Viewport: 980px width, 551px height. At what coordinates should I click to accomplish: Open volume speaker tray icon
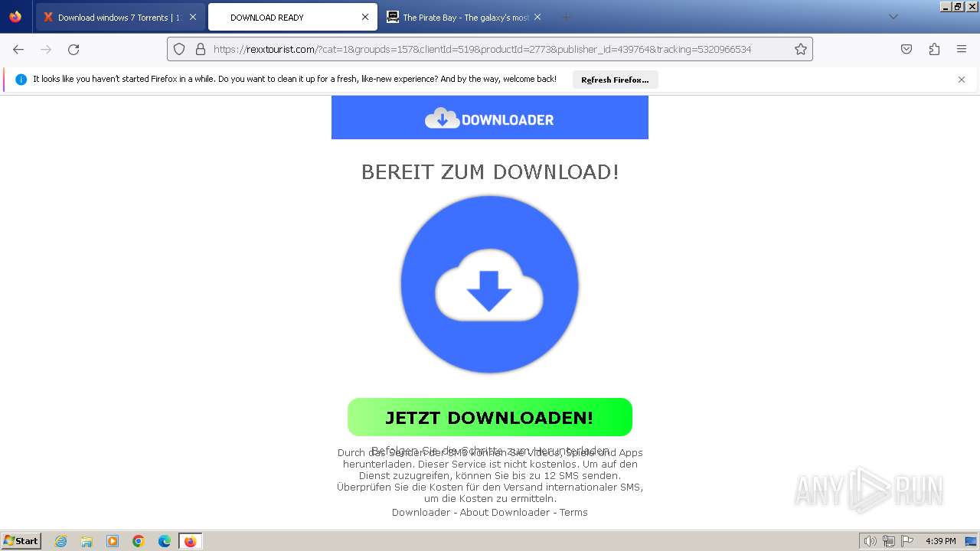point(870,541)
